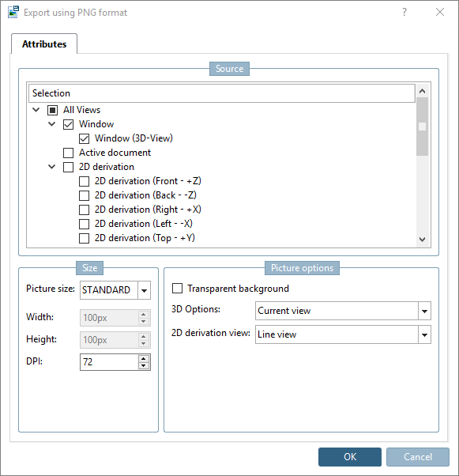This screenshot has width=459, height=476.
Task: Click the source list scroll down arrow
Action: click(x=422, y=240)
